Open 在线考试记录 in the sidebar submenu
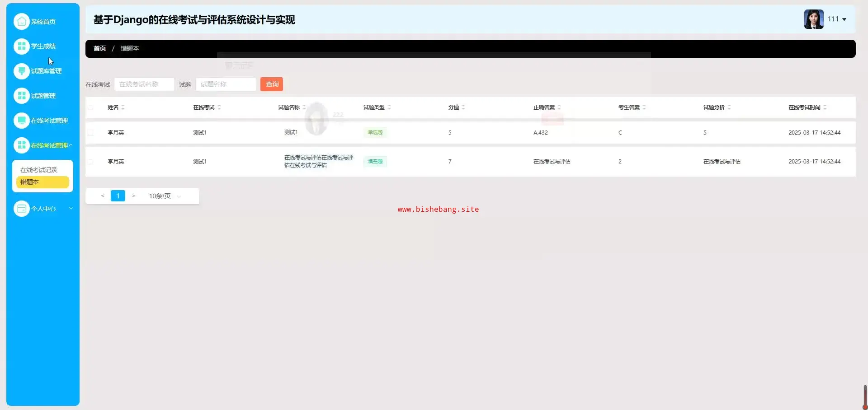This screenshot has width=868, height=410. pos(39,170)
